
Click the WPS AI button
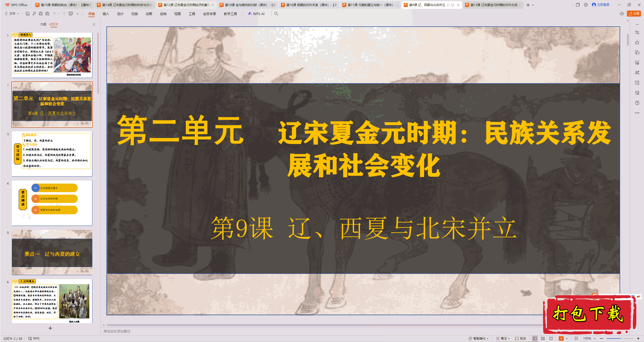click(256, 14)
